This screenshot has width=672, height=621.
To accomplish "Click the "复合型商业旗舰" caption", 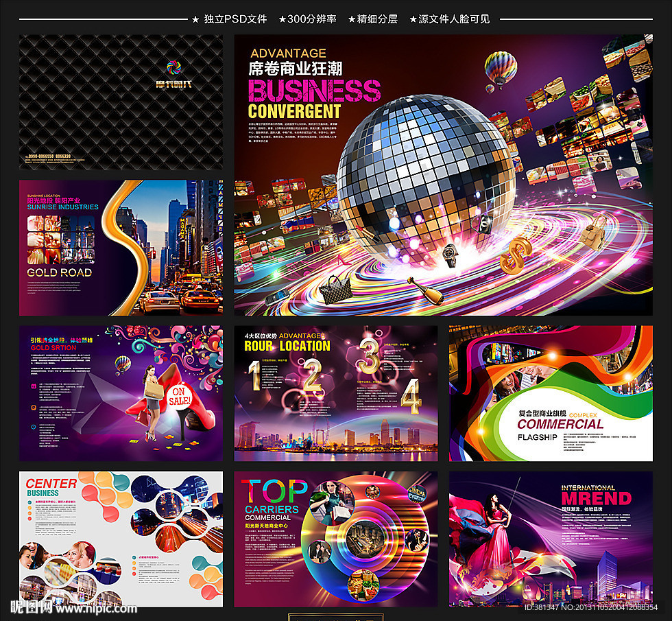I will click(542, 413).
